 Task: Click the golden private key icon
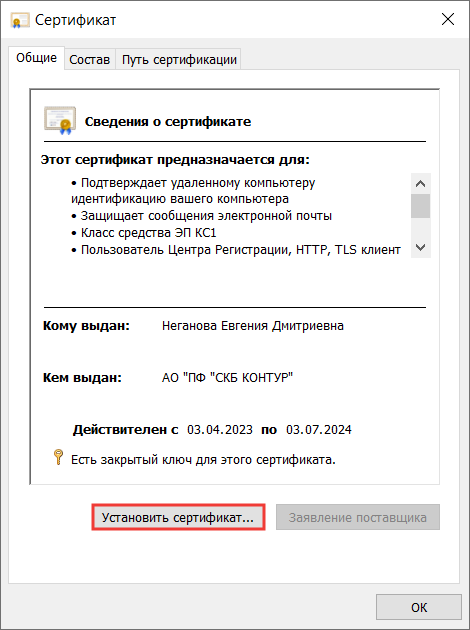(58, 457)
